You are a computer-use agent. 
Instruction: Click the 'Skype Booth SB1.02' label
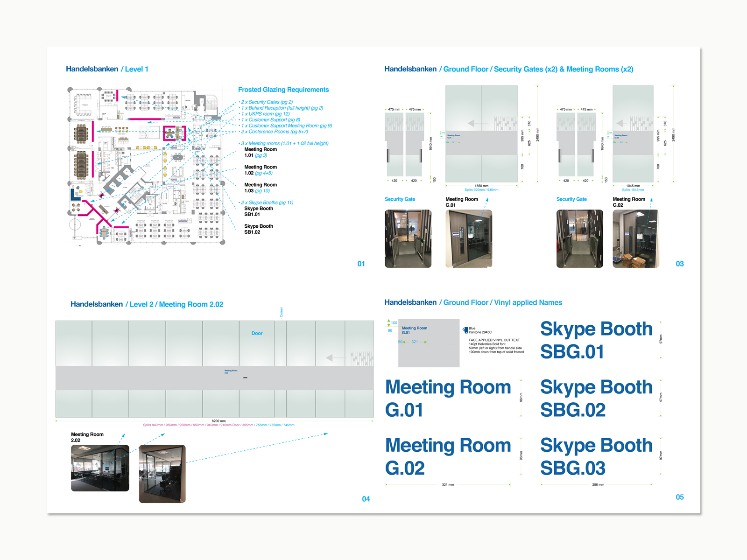click(x=259, y=229)
